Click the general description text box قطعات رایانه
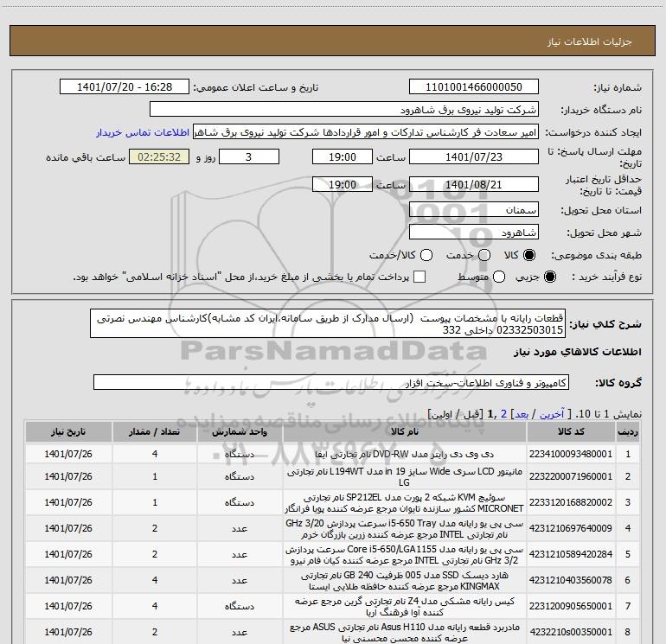The image size is (666, 644). (328, 324)
